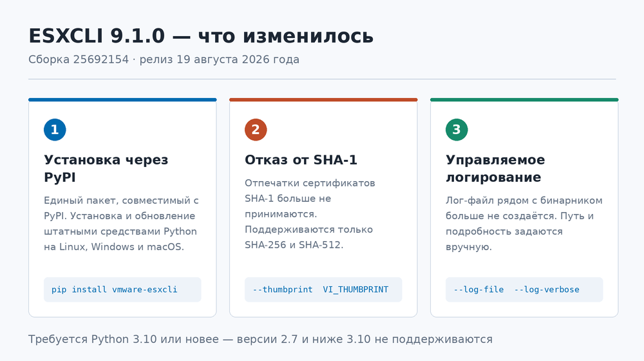This screenshot has width=644, height=361.
Task: Click the card title "Отказ от SHA-1"
Action: coord(301,159)
